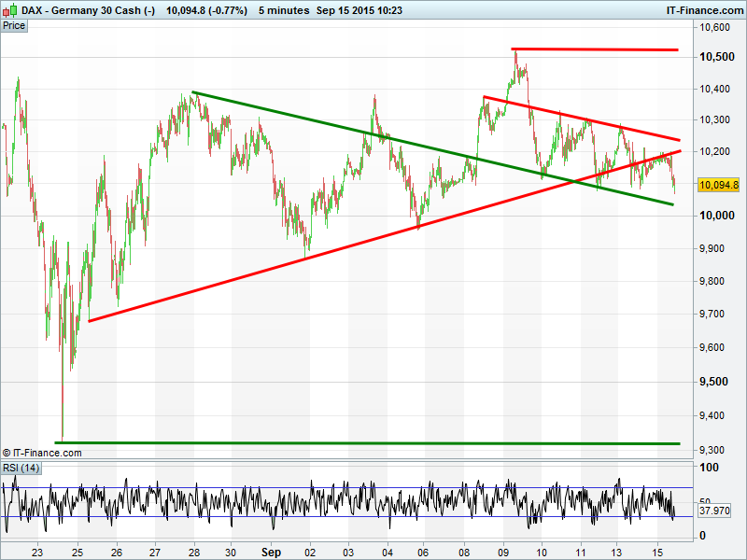Click the candlestick icon beside DAX title
Screen dimensions: 747x560
tap(10, 9)
